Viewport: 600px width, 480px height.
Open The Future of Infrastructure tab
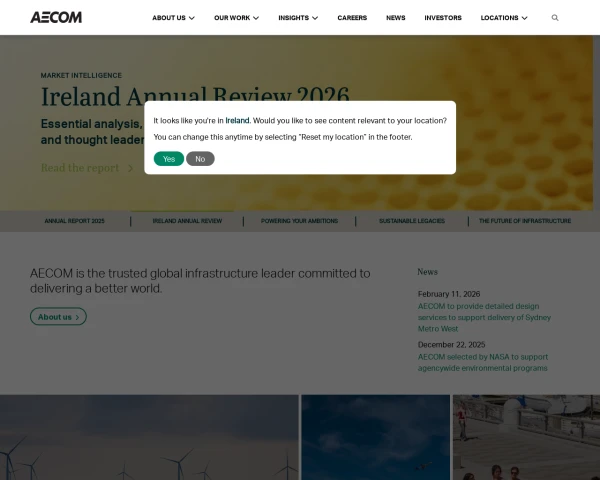(525, 220)
